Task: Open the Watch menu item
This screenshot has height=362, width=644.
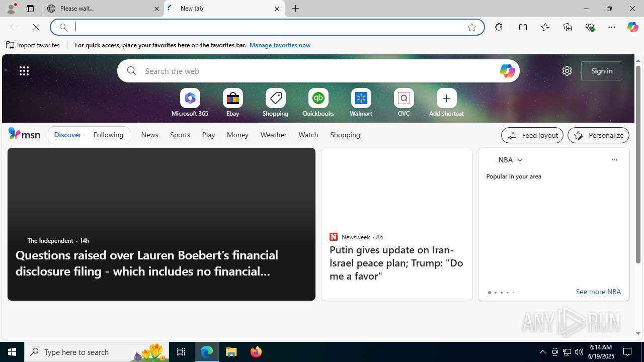Action: [308, 135]
